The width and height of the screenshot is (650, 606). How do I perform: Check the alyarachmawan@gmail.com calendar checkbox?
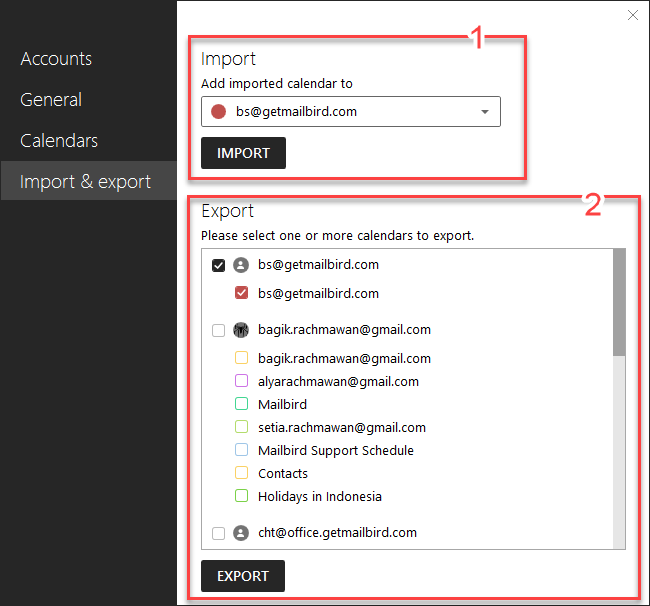tap(241, 381)
